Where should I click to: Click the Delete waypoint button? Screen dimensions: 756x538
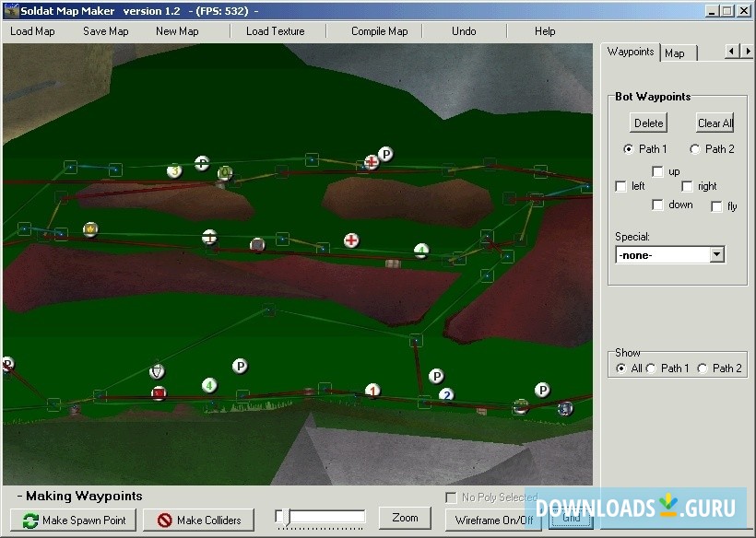point(648,123)
